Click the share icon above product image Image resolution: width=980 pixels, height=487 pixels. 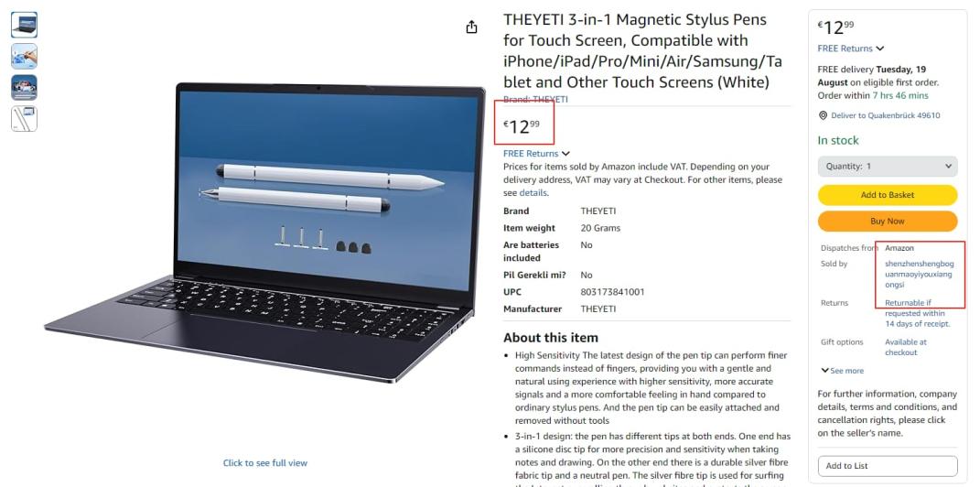[x=472, y=27]
